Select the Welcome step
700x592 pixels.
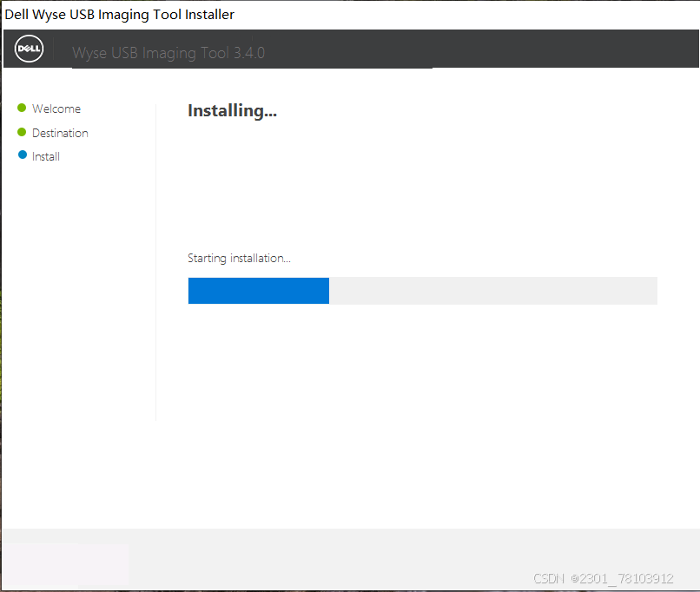56,109
